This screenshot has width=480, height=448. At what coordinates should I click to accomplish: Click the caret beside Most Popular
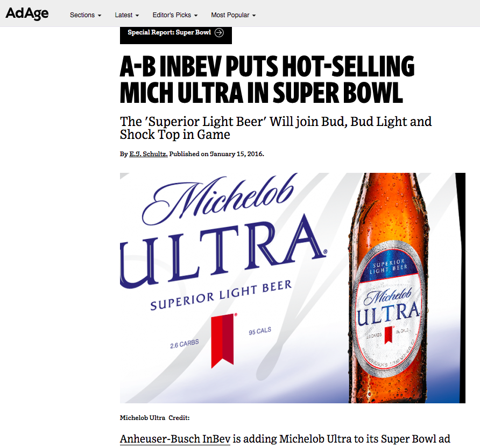(254, 16)
